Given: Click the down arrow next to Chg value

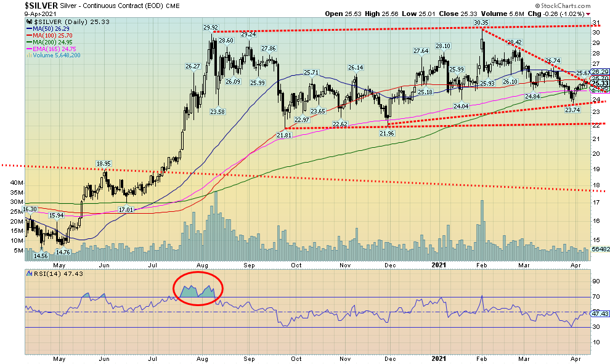Looking at the screenshot, I should click(587, 14).
